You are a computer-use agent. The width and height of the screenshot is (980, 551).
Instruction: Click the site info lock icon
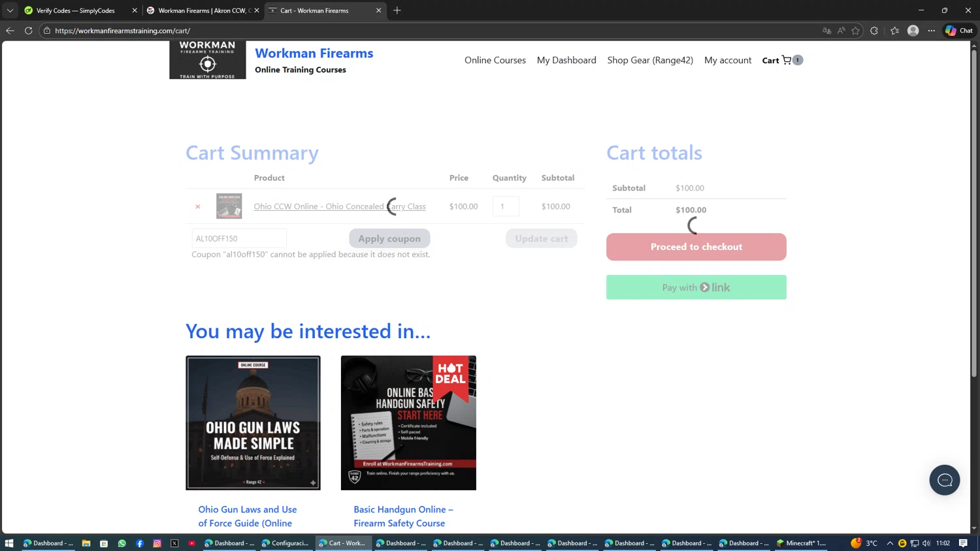coord(47,31)
